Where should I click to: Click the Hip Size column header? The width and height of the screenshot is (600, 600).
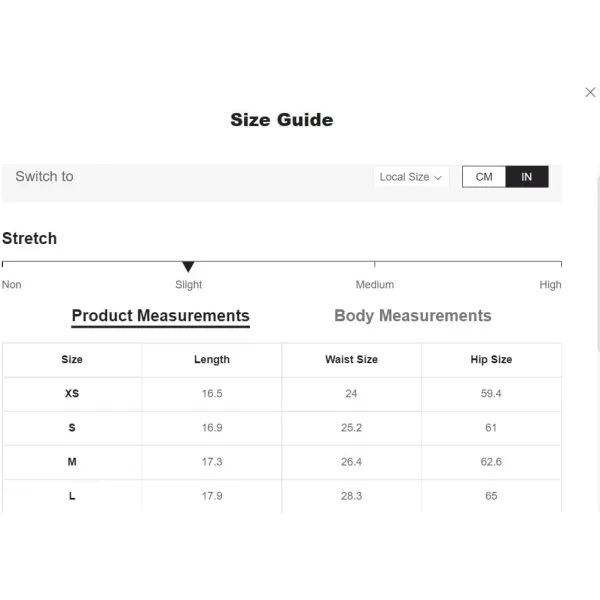click(491, 359)
